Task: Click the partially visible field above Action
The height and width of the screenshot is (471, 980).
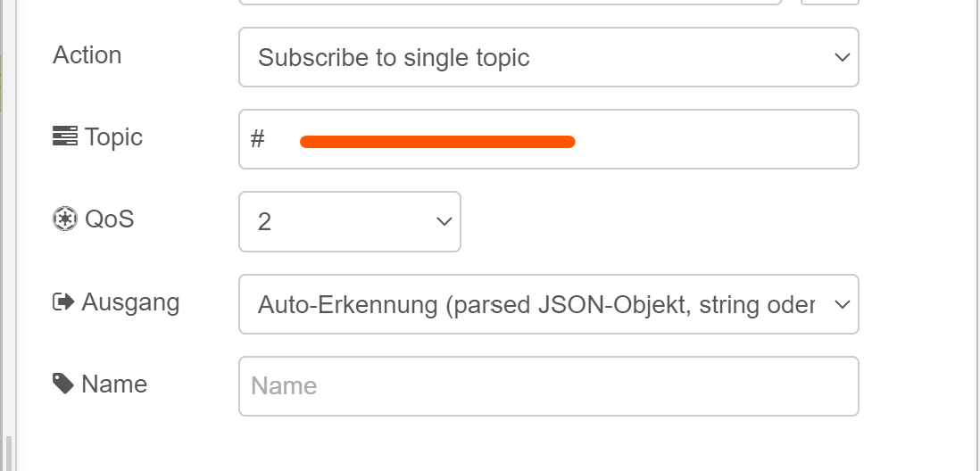Action: [510, 3]
